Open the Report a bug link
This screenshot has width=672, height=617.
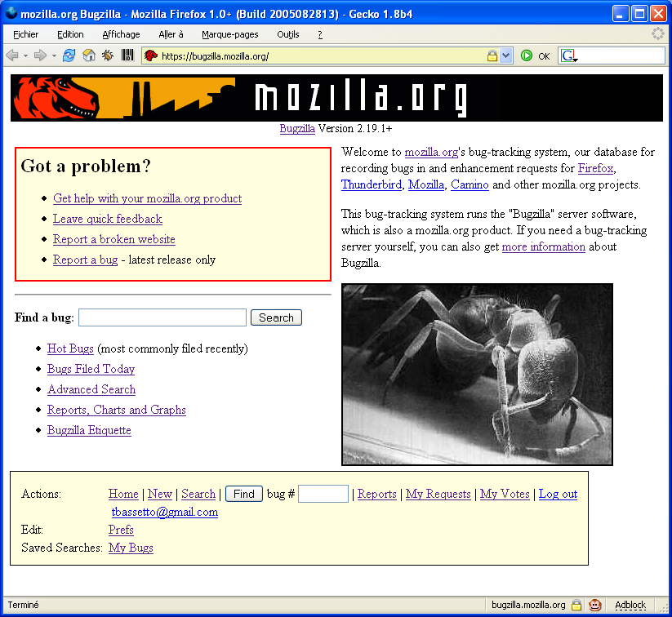point(85,260)
